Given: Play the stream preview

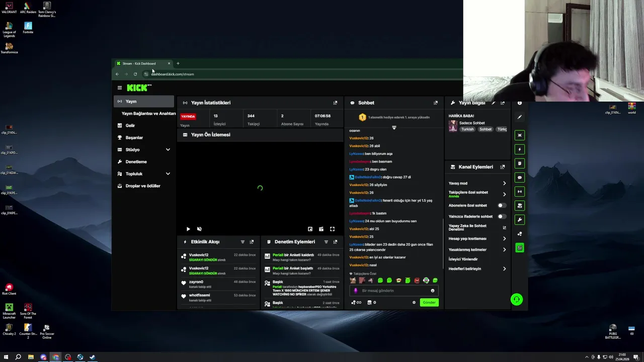Looking at the screenshot, I should 188,229.
